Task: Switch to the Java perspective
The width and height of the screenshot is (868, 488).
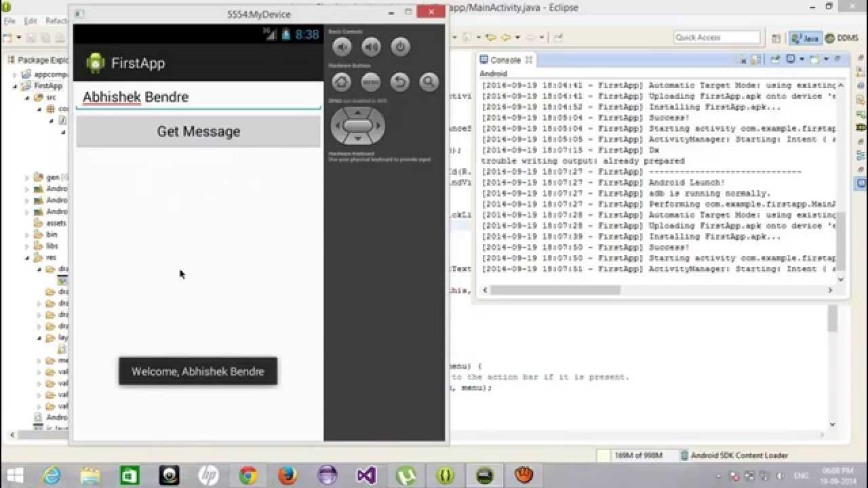Action: pyautogui.click(x=805, y=38)
